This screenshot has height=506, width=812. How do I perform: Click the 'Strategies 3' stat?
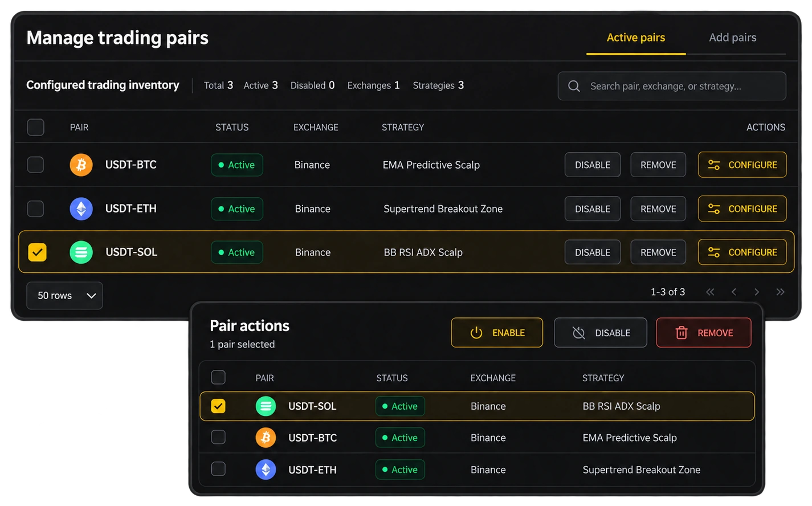pos(438,85)
